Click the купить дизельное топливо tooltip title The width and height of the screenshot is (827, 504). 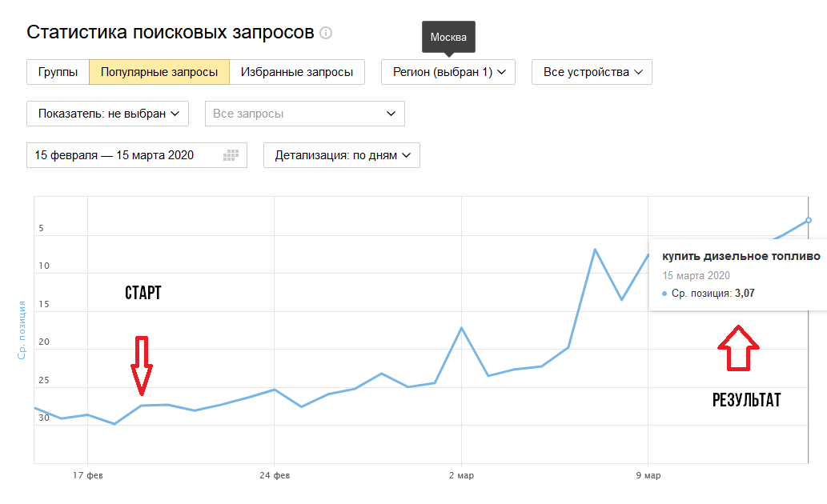pos(741,257)
